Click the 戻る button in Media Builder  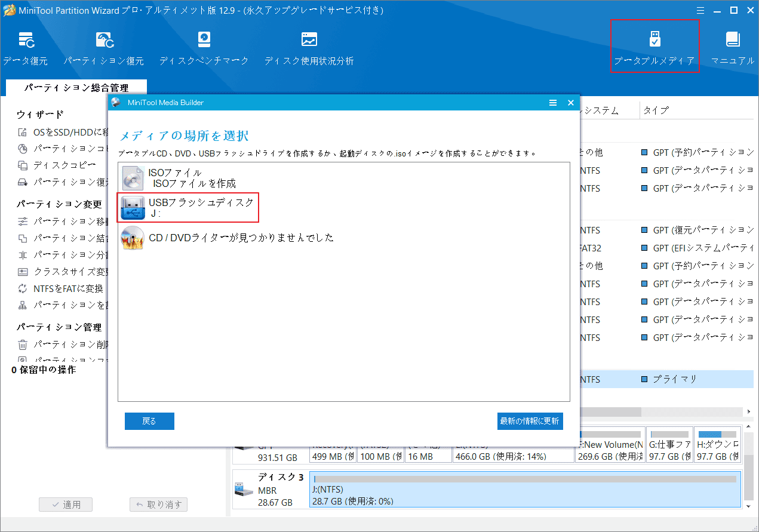[x=149, y=421]
